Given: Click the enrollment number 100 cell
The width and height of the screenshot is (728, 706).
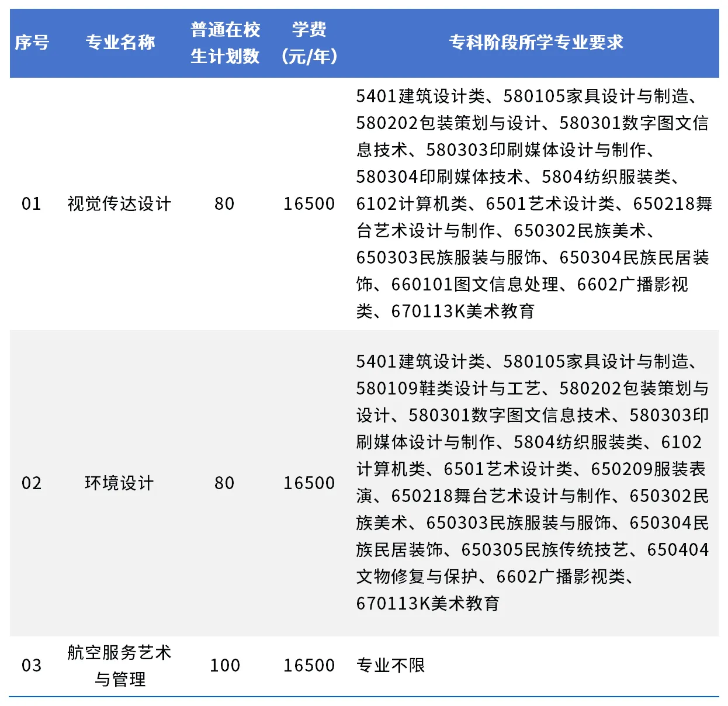Looking at the screenshot, I should pos(225,666).
